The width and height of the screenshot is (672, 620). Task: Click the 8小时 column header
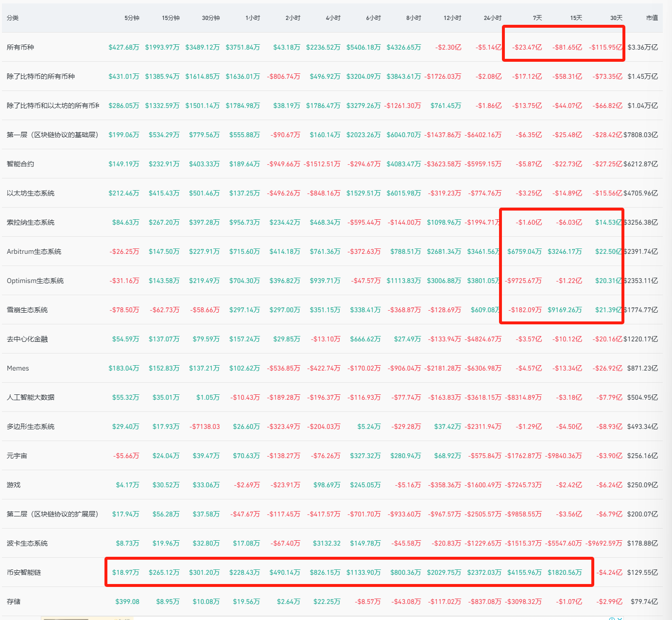414,18
